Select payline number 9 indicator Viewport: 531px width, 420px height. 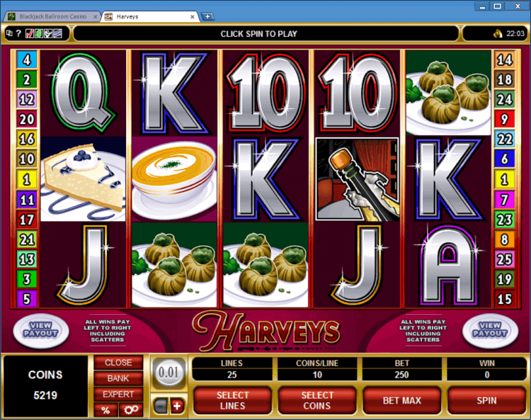pos(504,119)
